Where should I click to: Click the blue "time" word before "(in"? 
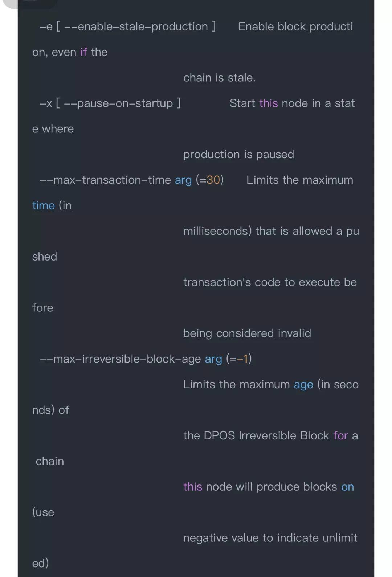coord(43,206)
